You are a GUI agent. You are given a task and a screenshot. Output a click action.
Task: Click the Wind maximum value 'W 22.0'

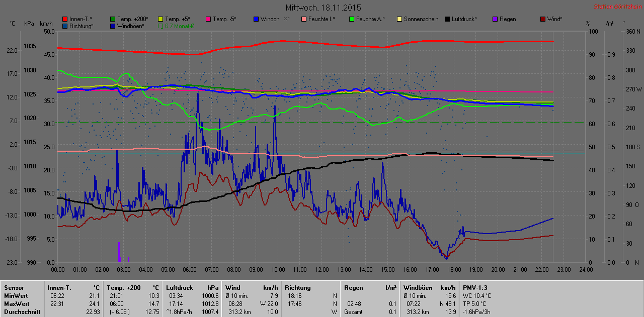point(269,304)
